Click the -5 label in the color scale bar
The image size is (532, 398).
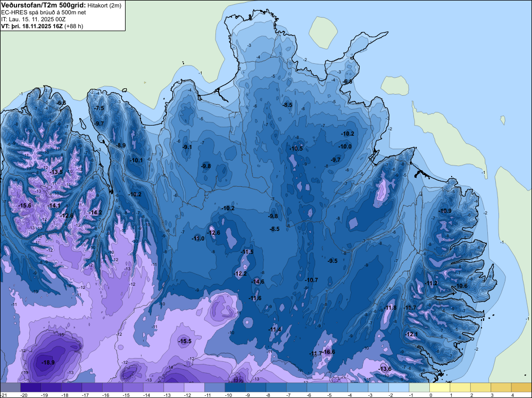tap(330, 395)
